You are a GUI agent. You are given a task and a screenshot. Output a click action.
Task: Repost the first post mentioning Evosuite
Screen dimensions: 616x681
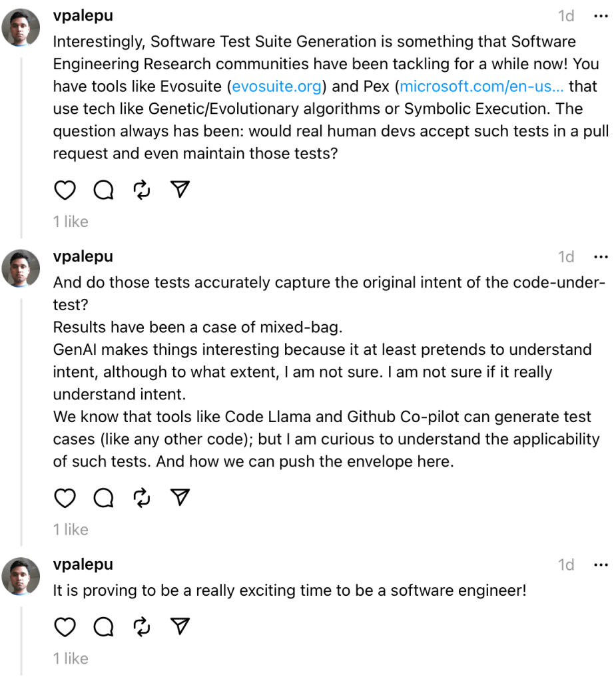pos(142,190)
